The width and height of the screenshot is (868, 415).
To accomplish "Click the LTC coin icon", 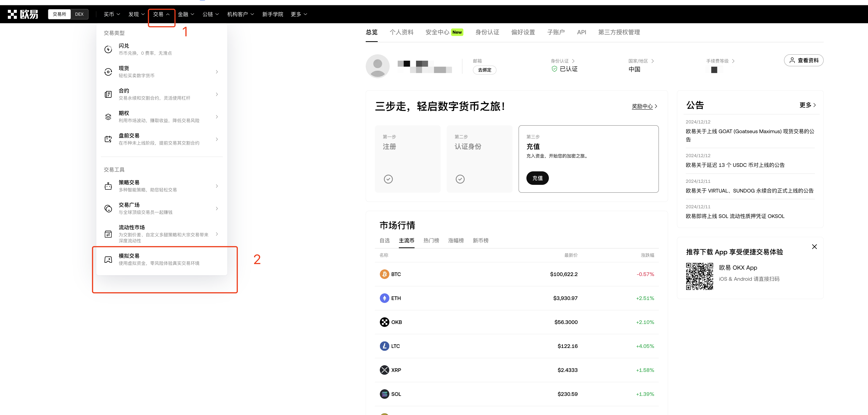I will click(384, 346).
